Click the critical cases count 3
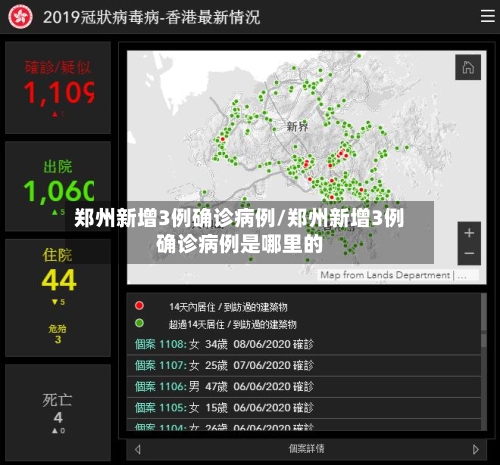Screen dimensions: 500x465 click(x=58, y=339)
